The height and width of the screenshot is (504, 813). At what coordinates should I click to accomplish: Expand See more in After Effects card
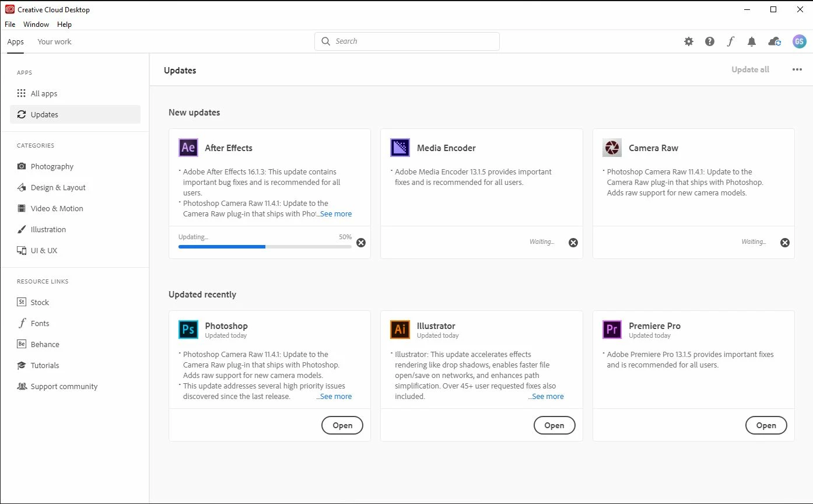coord(335,213)
